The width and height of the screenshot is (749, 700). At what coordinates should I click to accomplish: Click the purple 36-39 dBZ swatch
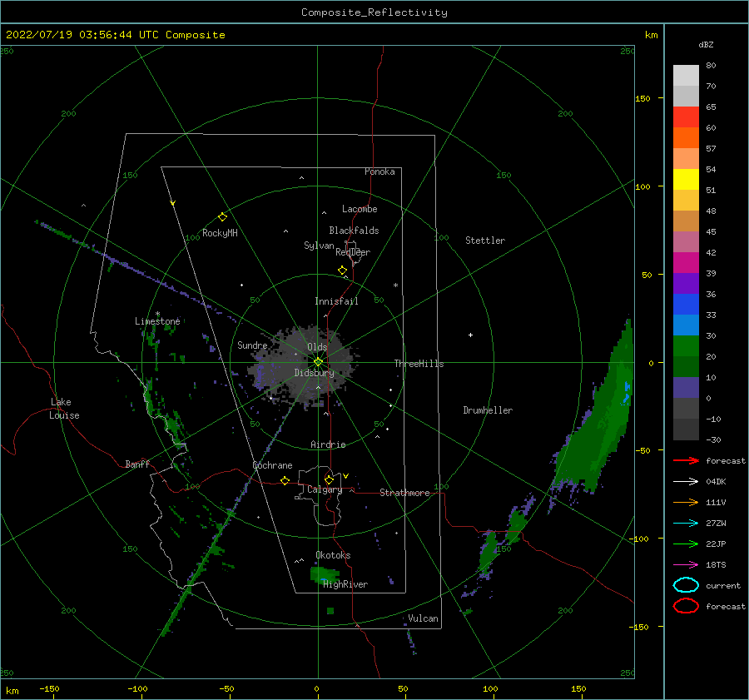686,283
